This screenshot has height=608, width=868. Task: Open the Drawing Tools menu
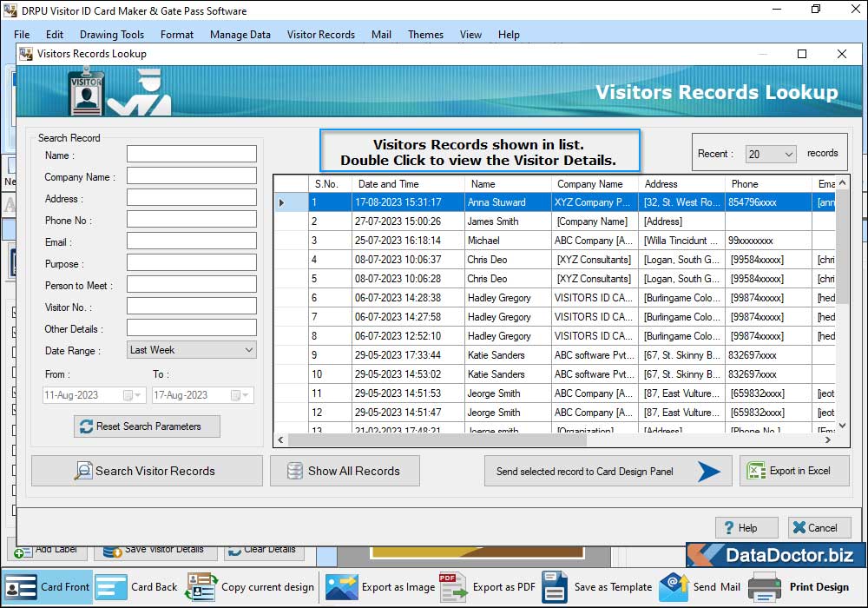coord(112,35)
